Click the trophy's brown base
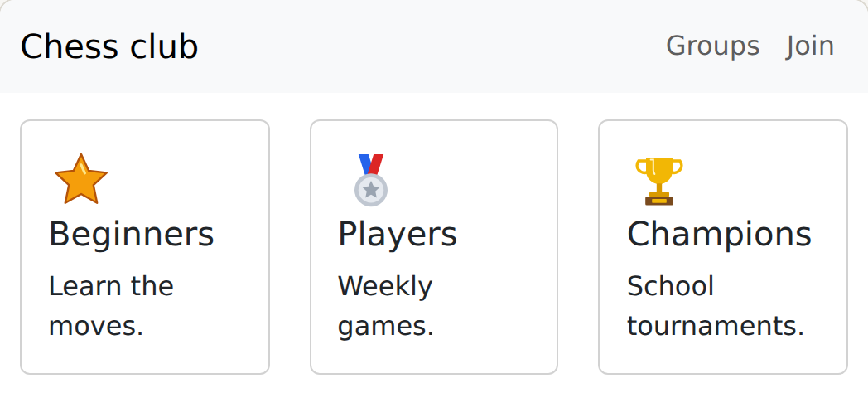The width and height of the screenshot is (868, 398). point(658,199)
